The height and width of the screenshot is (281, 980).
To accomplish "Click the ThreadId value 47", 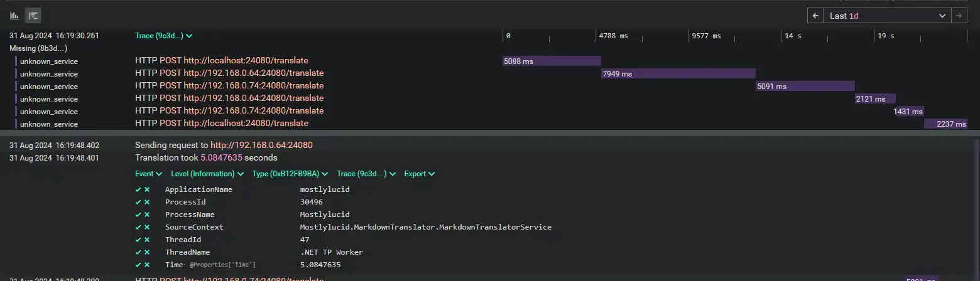I will [305, 240].
